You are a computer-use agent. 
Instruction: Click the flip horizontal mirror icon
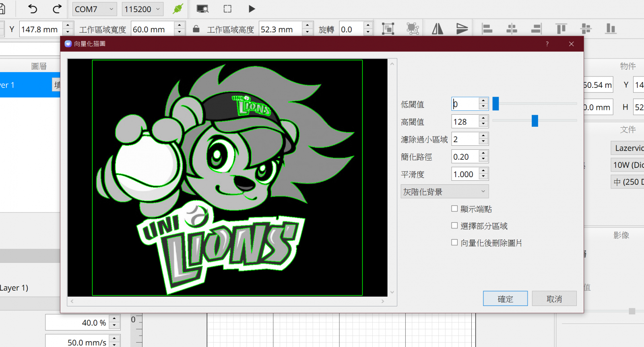tap(438, 29)
